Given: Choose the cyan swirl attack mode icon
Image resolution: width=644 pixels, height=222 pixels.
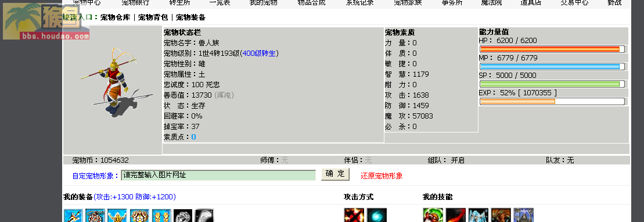Looking at the screenshot, I should tap(377, 215).
